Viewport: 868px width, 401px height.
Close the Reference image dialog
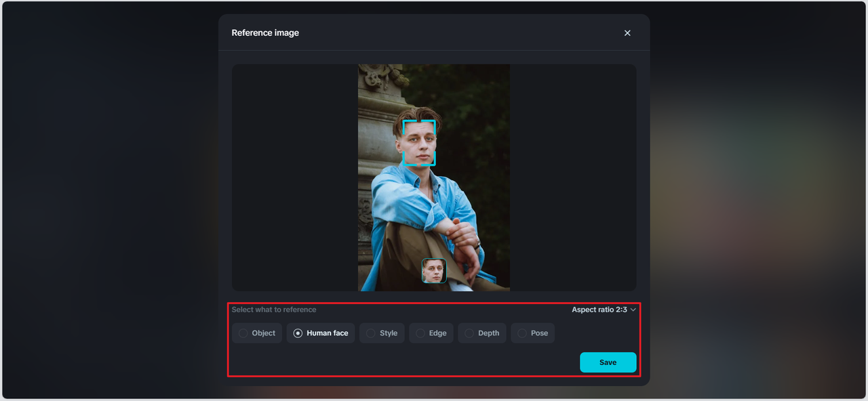click(627, 33)
